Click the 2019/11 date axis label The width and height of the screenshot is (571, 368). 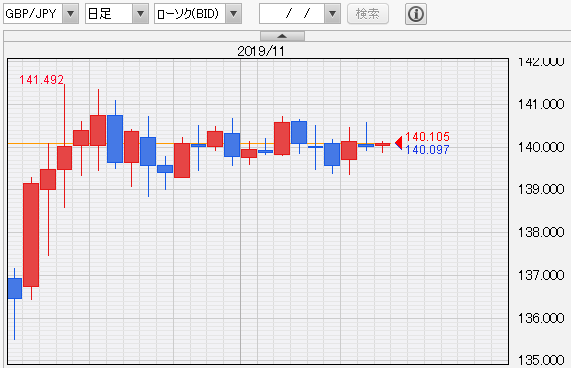(x=261, y=51)
